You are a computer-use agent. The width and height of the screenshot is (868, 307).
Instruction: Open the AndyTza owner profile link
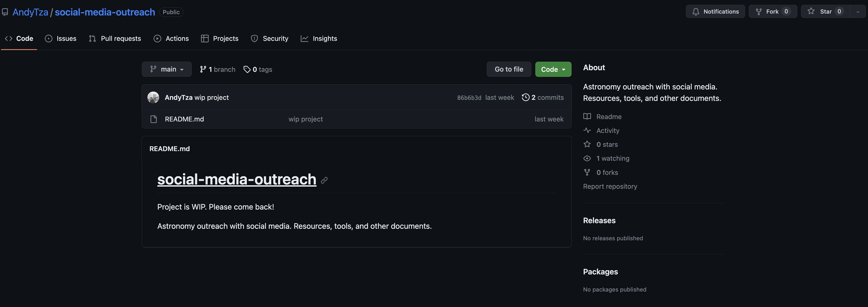[x=30, y=12]
